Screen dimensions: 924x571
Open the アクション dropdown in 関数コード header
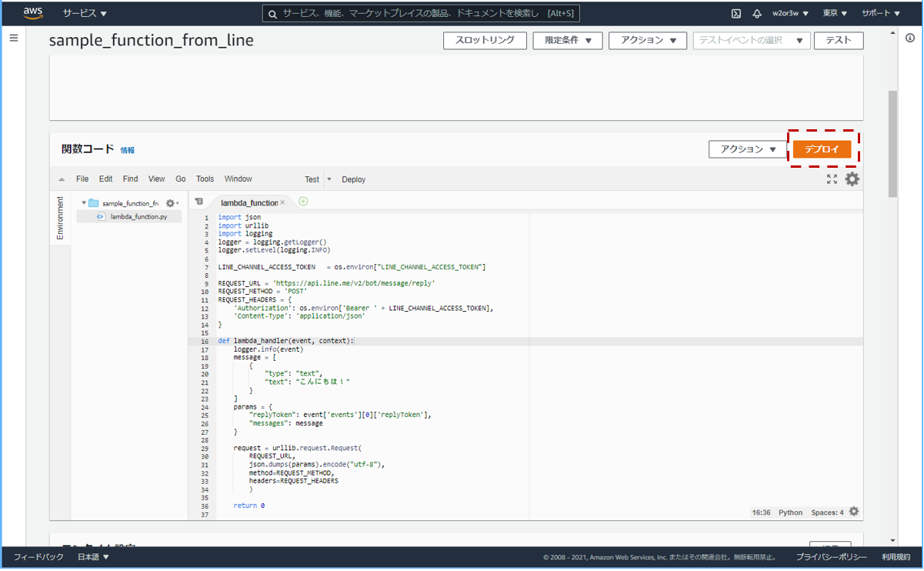point(747,149)
